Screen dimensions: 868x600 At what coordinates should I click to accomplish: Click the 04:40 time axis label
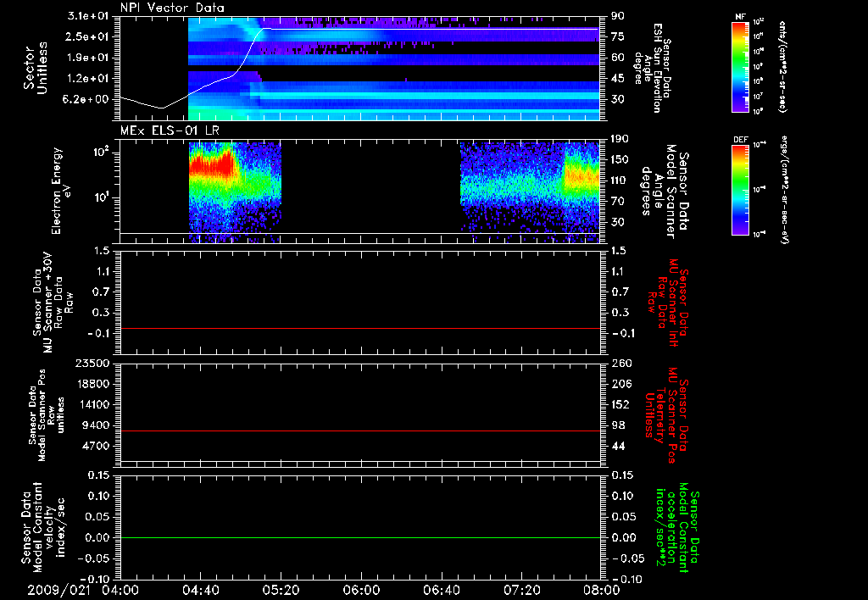coord(200,590)
